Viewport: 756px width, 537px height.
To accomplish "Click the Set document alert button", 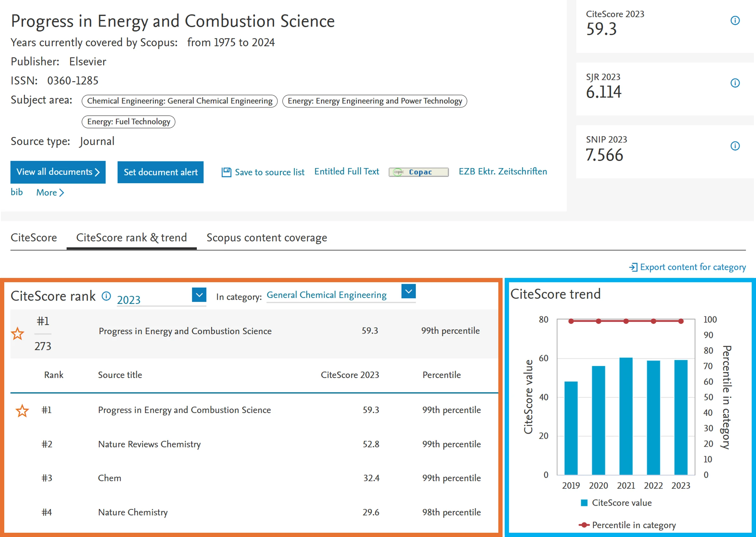I will (160, 172).
